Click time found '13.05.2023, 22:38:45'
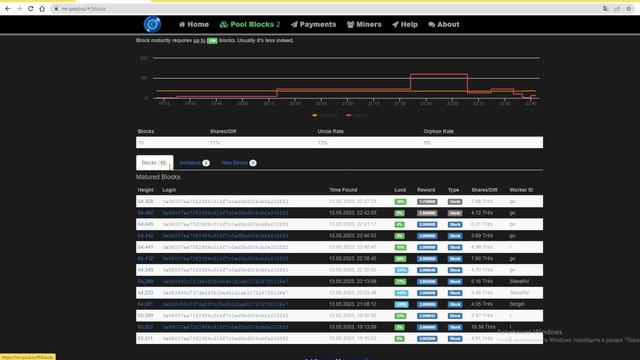 tap(353, 259)
